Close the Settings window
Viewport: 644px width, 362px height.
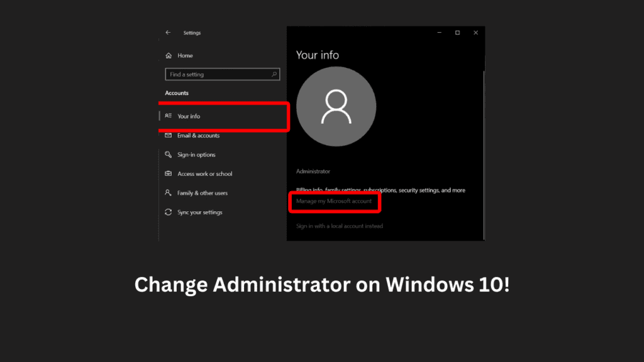tap(475, 33)
